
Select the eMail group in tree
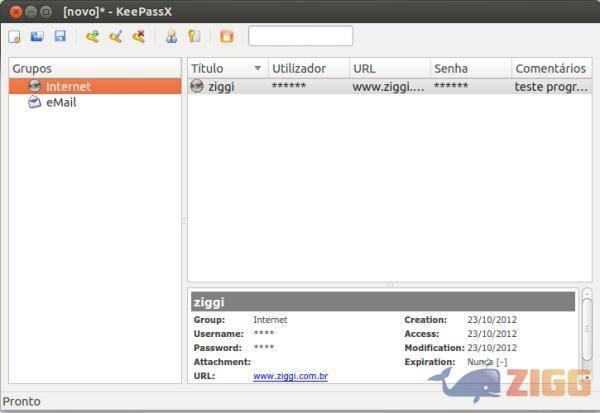pos(61,103)
